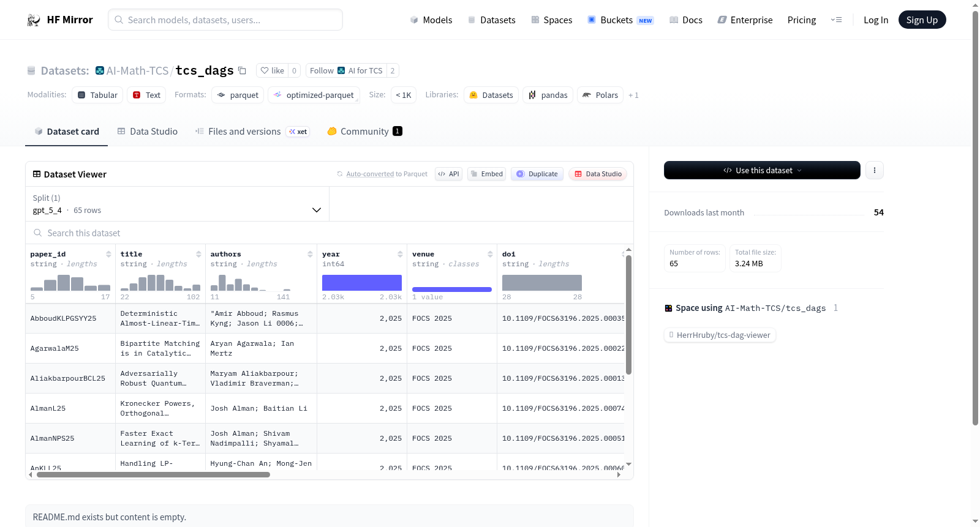Click the HF Mirror logo icon
The width and height of the screenshot is (980, 527).
click(34, 20)
